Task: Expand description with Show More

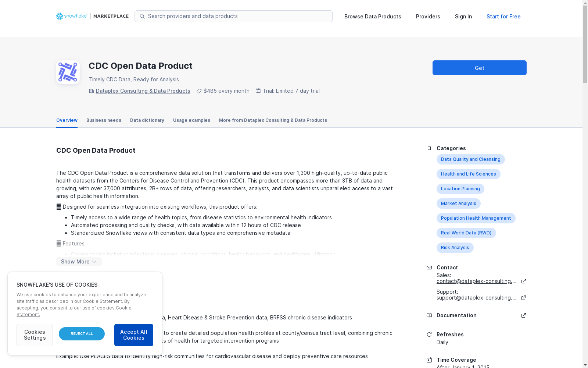Action: [x=79, y=262]
